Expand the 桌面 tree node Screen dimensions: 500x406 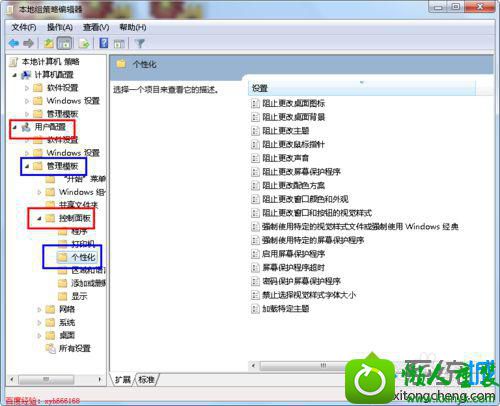(x=39, y=335)
